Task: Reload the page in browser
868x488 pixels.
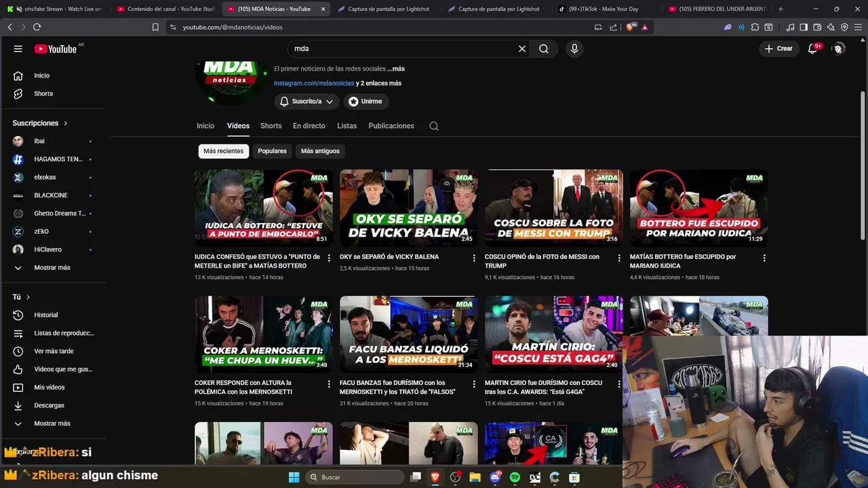Action: pos(37,27)
